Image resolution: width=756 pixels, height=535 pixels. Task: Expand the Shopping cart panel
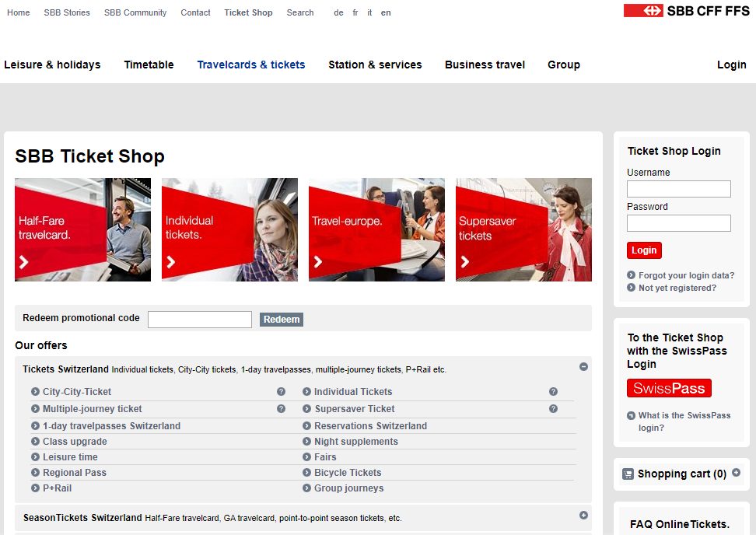tap(737, 473)
